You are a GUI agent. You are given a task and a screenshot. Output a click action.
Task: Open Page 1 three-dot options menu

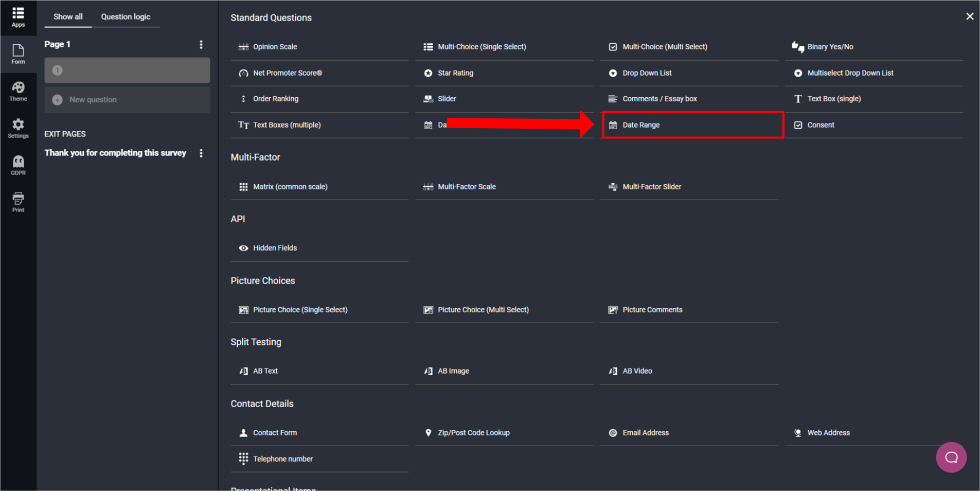(x=201, y=45)
